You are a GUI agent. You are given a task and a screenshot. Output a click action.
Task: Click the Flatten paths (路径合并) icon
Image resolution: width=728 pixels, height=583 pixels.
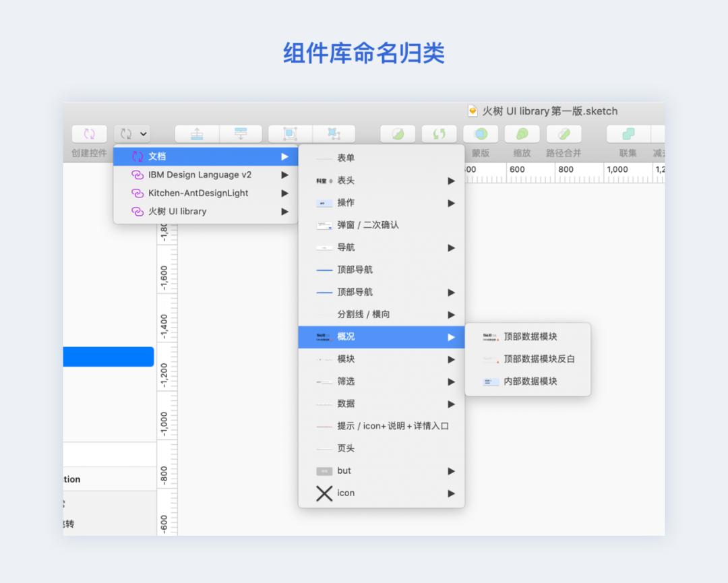point(564,134)
